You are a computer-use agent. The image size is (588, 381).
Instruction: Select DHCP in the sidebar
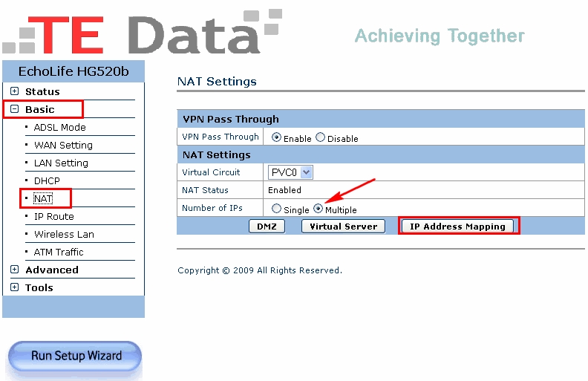[x=47, y=180]
